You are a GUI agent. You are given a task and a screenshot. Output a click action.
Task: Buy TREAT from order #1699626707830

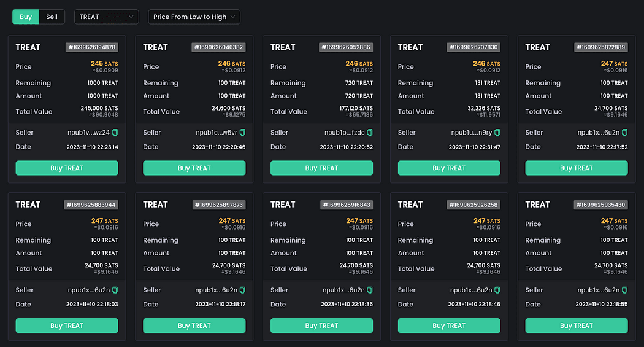click(449, 168)
